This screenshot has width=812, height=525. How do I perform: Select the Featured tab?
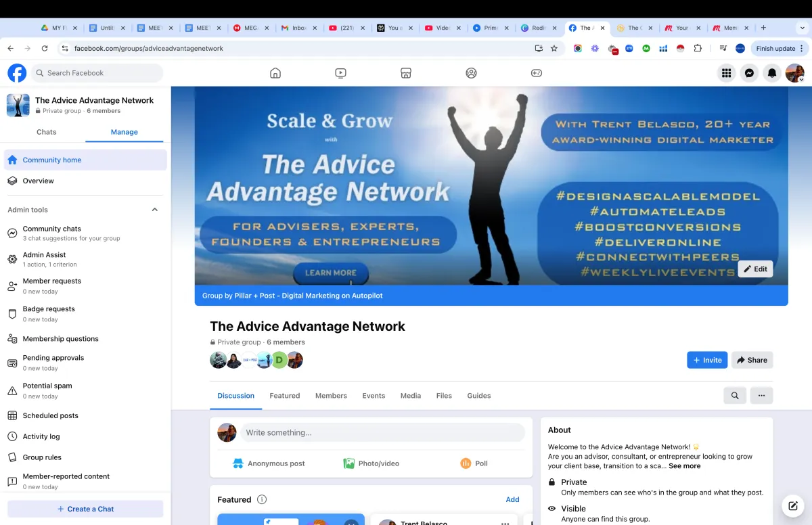coord(284,396)
